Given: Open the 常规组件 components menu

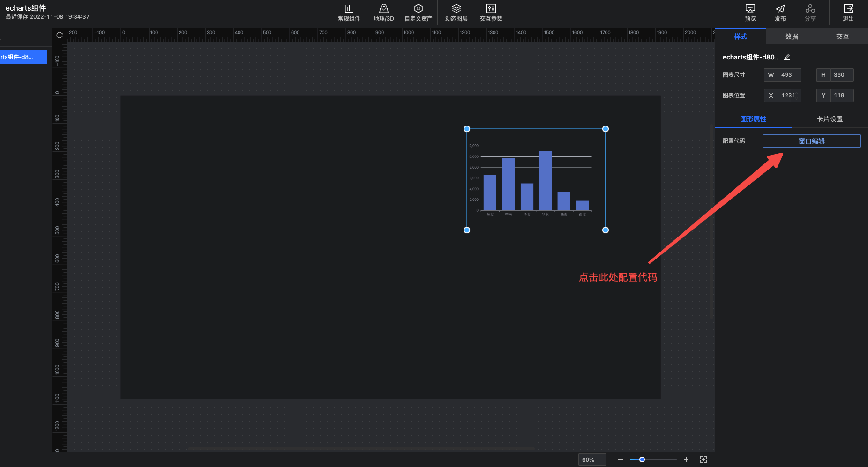Looking at the screenshot, I should (x=349, y=13).
